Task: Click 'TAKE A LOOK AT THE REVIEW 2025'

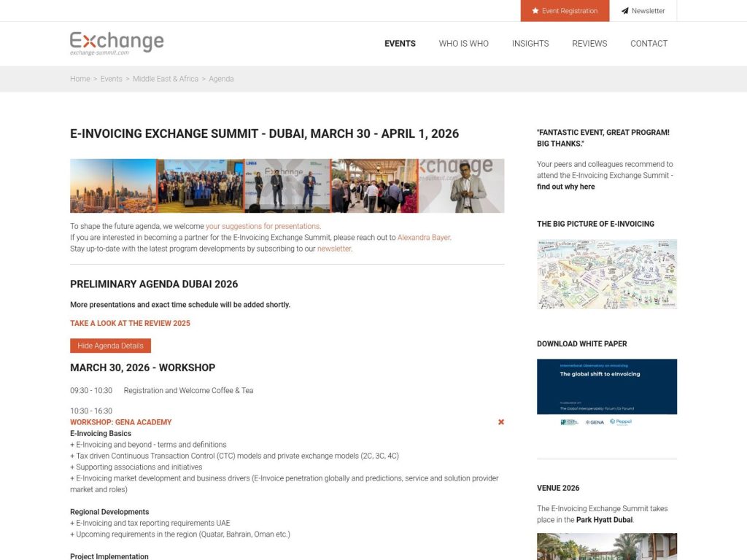Action: point(129,323)
